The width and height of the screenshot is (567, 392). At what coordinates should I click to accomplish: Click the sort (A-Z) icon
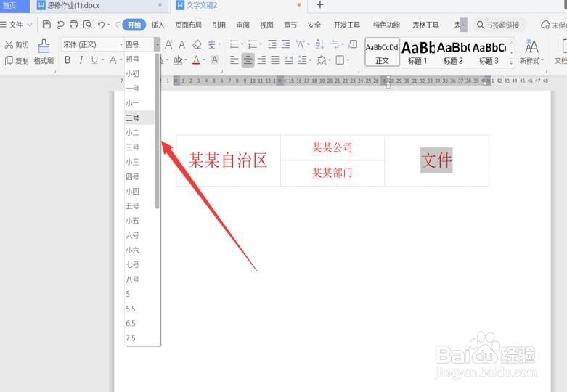pos(319,44)
